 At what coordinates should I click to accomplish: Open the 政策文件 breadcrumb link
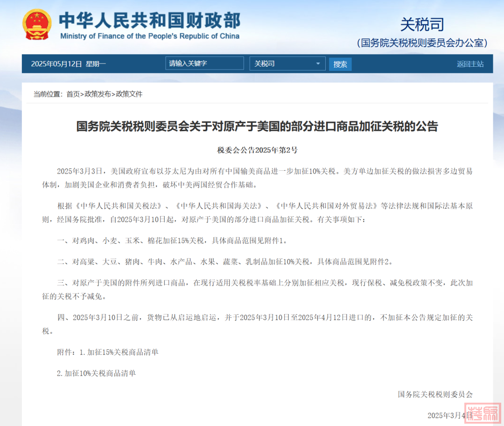pyautogui.click(x=129, y=94)
